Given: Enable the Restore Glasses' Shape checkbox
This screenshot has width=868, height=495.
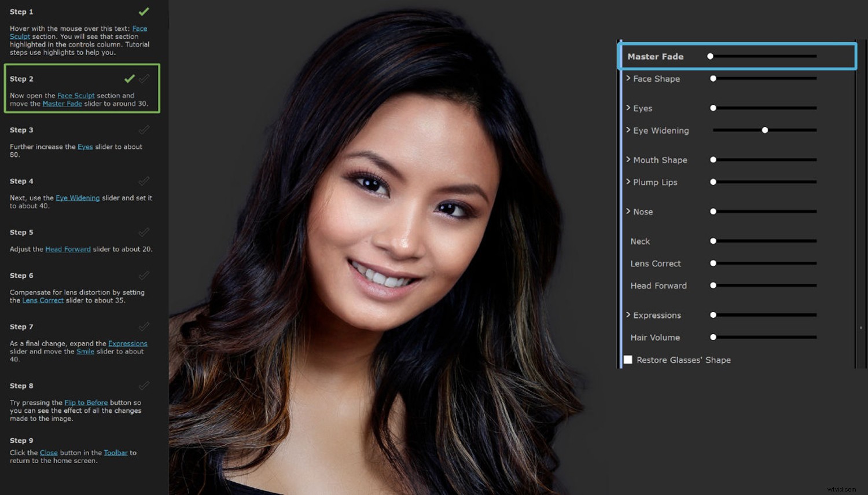Looking at the screenshot, I should click(x=628, y=360).
